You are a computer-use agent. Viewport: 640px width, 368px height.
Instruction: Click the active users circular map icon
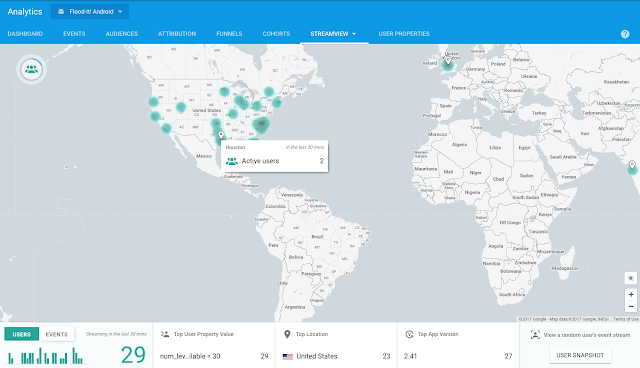31,69
